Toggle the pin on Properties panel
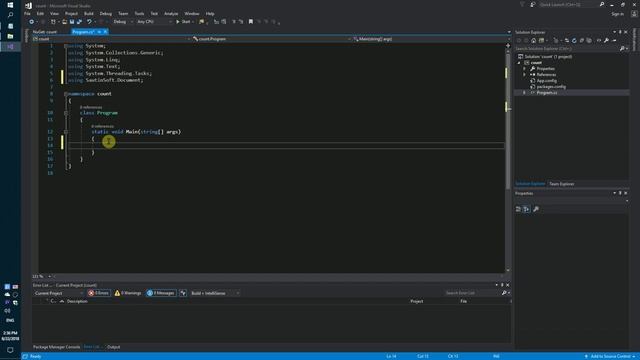The width and height of the screenshot is (640, 360). (620, 193)
